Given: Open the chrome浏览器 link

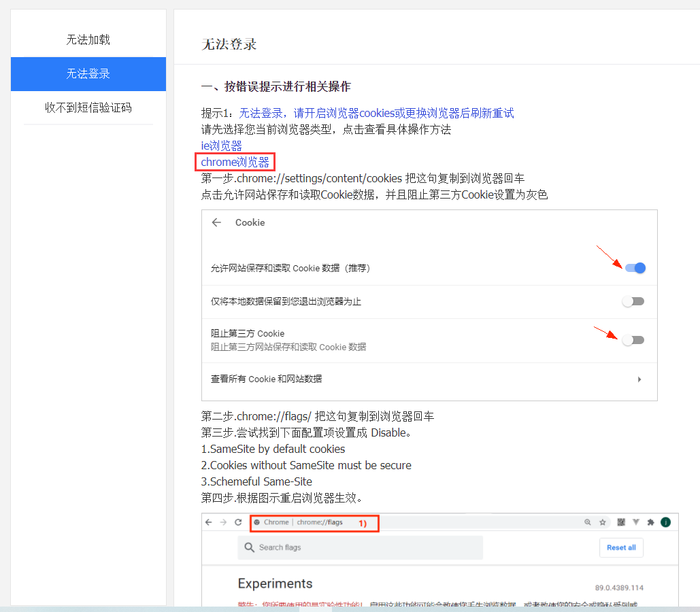Looking at the screenshot, I should pyautogui.click(x=235, y=162).
